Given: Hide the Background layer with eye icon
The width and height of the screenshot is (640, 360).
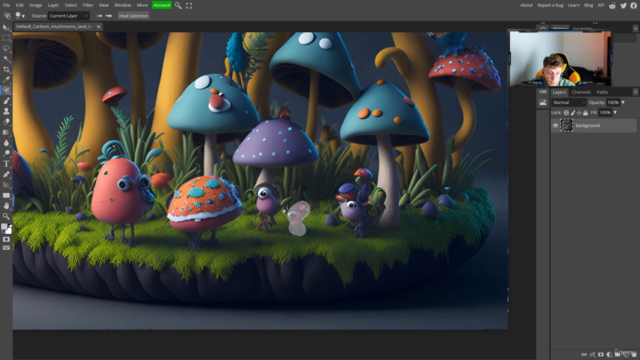Looking at the screenshot, I should tap(555, 126).
